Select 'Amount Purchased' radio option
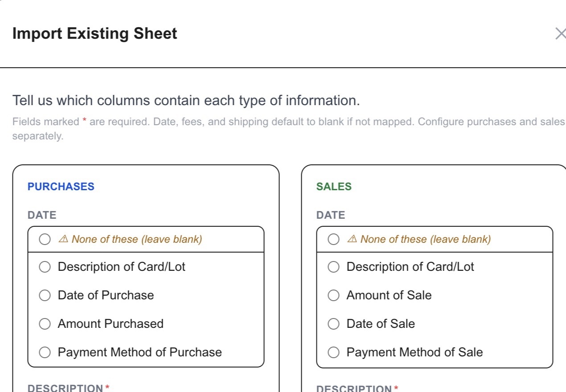 45,324
